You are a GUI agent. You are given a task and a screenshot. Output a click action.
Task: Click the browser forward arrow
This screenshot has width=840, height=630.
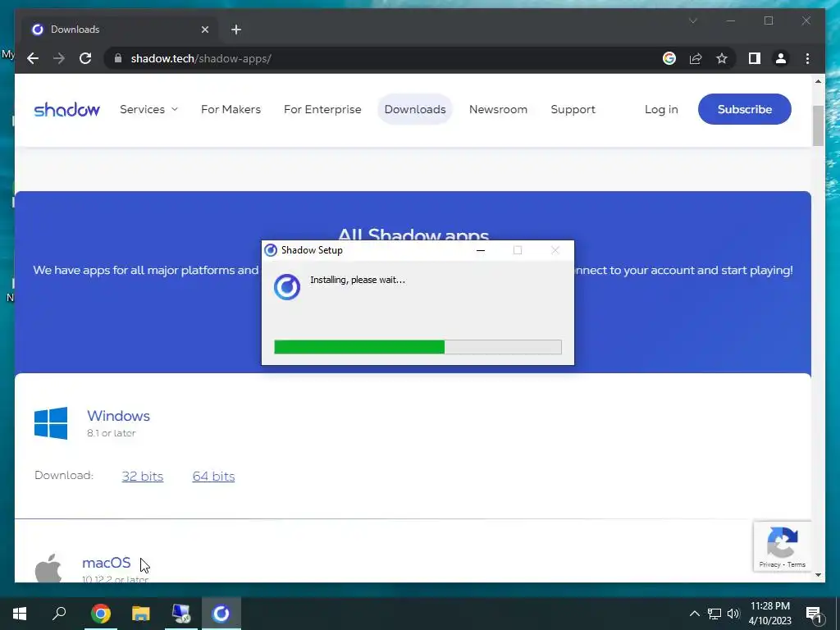[59, 58]
